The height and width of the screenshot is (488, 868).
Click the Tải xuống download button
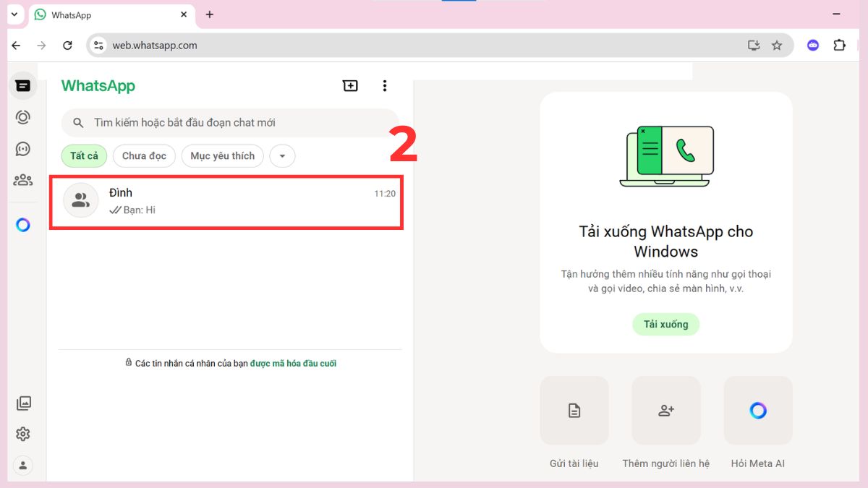pos(665,324)
